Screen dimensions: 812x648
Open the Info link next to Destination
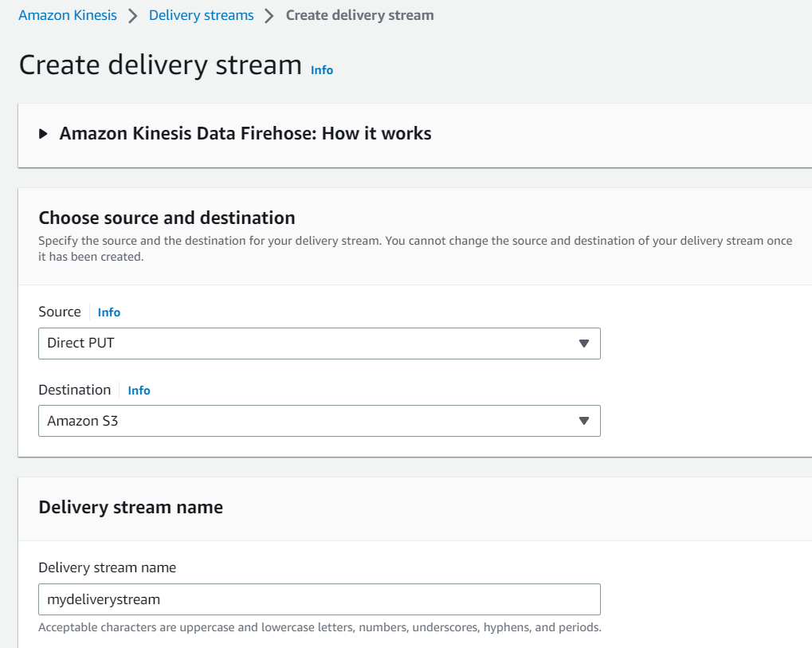tap(139, 391)
